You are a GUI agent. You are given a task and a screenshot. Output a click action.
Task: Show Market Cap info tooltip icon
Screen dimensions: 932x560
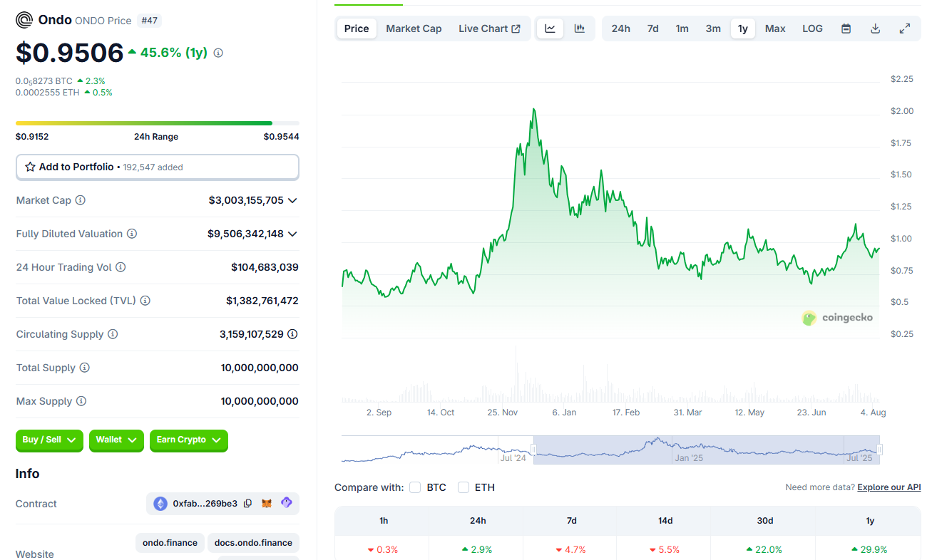pos(80,200)
